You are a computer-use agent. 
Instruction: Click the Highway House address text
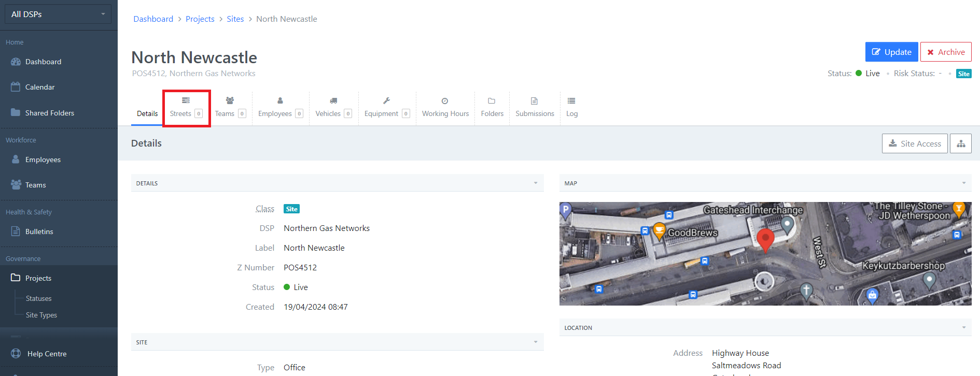tap(740, 353)
